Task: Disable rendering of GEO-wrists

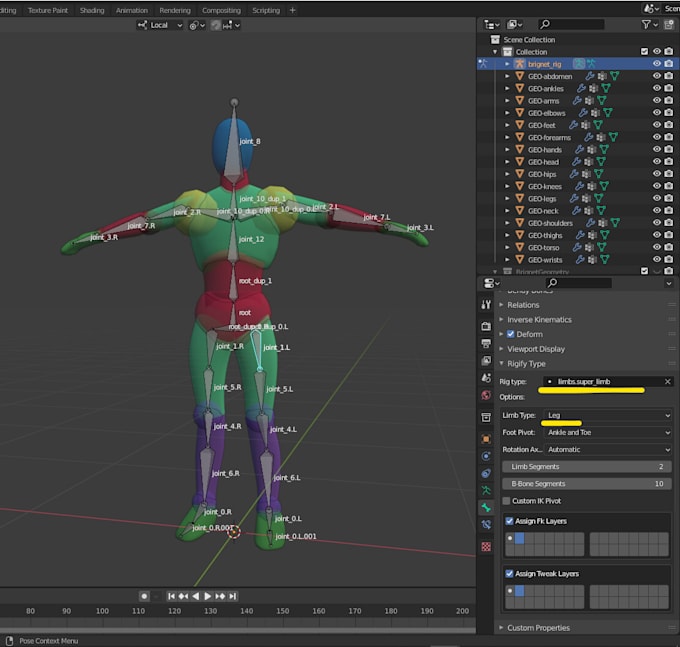Action: pyautogui.click(x=669, y=259)
